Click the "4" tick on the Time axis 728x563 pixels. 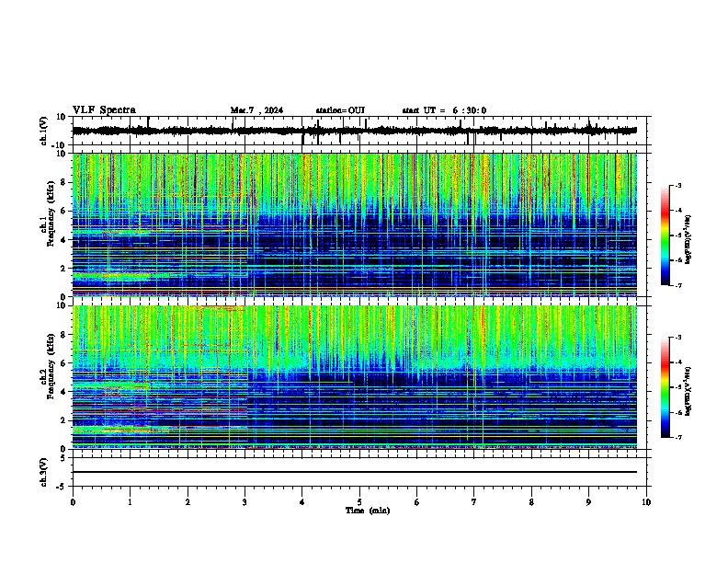pos(302,502)
